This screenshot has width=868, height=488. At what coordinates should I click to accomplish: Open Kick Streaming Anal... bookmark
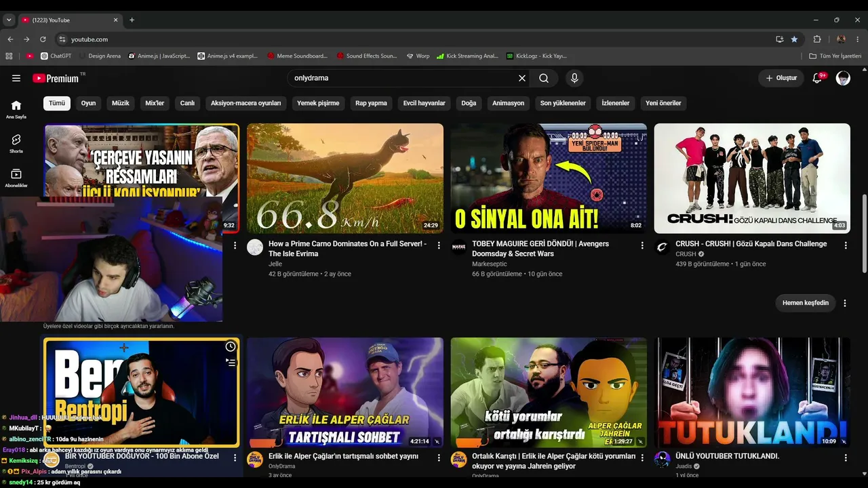[467, 56]
